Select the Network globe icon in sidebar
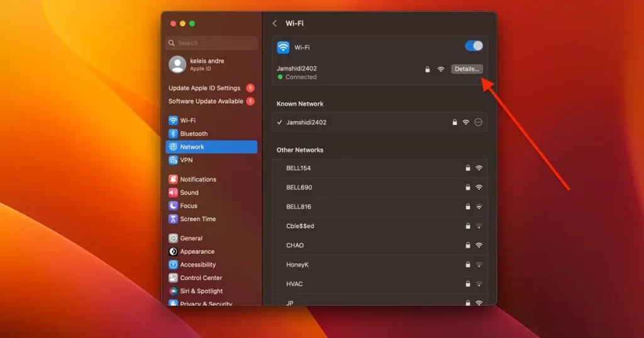This screenshot has width=644, height=338. pos(174,147)
